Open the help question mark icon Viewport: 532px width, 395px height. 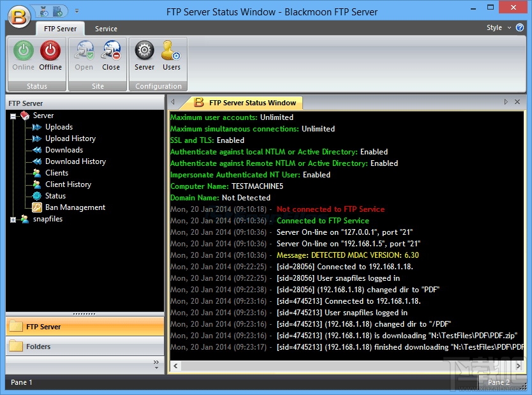tap(519, 27)
